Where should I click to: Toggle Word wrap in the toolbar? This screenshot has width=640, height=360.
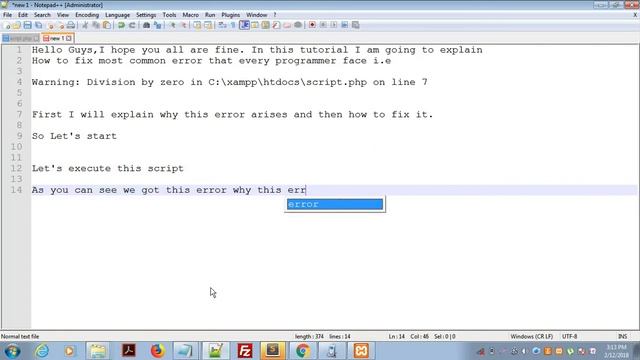pos(222,25)
